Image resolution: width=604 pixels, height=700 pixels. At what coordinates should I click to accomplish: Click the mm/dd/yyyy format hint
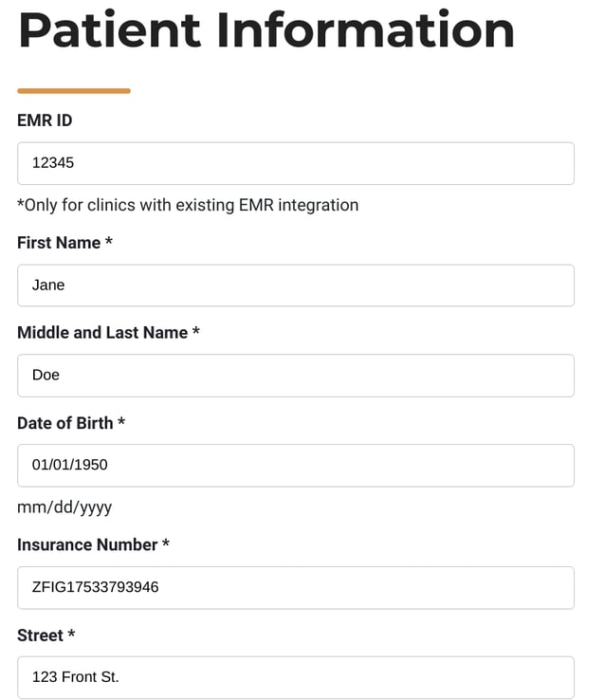(x=64, y=507)
